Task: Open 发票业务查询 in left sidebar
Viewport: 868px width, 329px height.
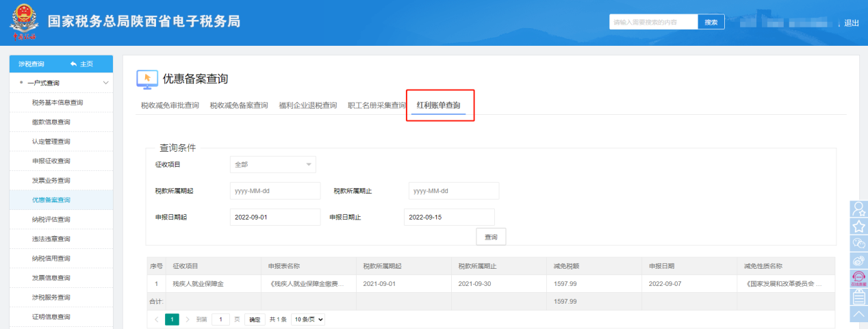Action: (51, 181)
